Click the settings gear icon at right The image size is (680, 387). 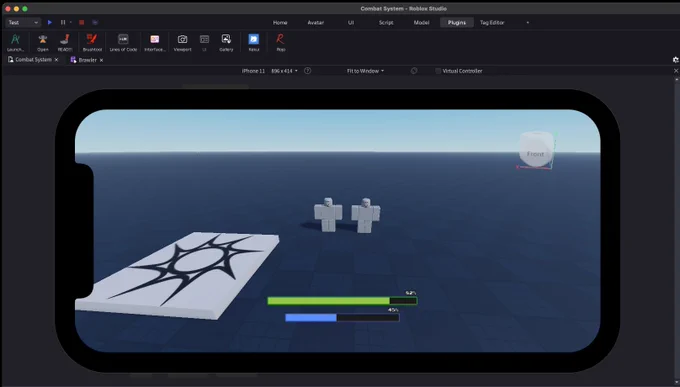click(675, 60)
